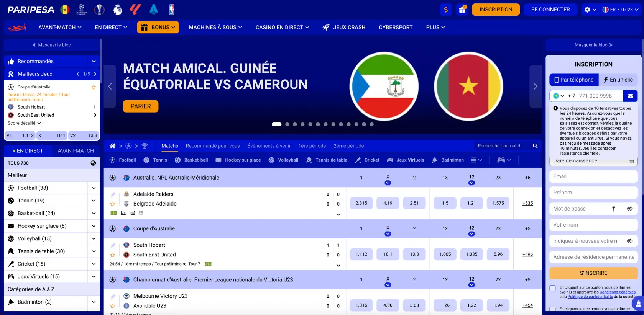Open the NBA icon in header
Screen dimensions: 644x315
[172, 10]
